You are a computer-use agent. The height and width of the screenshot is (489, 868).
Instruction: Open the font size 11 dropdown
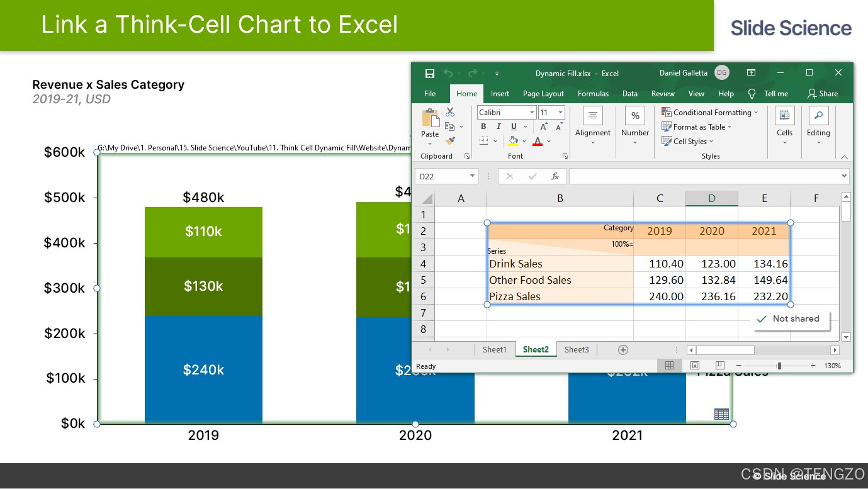tap(560, 113)
